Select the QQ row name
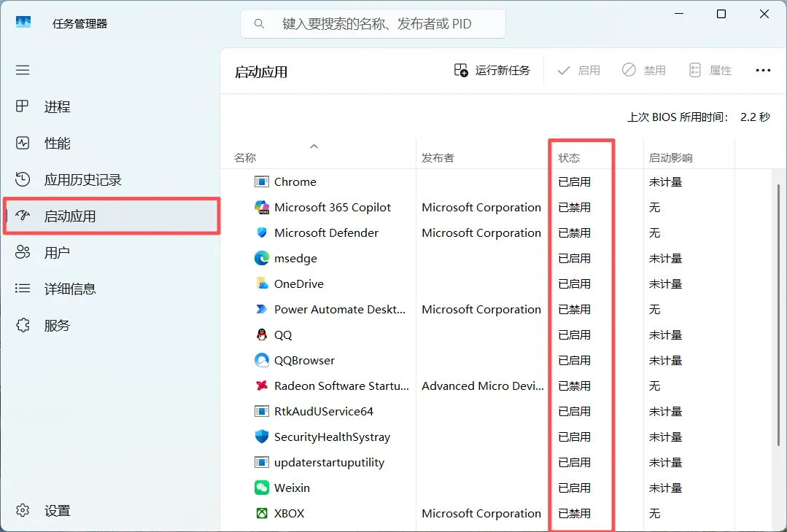This screenshot has height=532, width=787. point(283,335)
